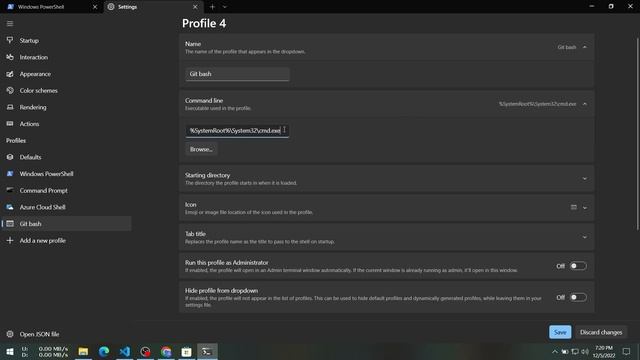Open Microsoft Store from taskbar
Image resolution: width=640 pixels, height=360 pixels.
click(187, 351)
